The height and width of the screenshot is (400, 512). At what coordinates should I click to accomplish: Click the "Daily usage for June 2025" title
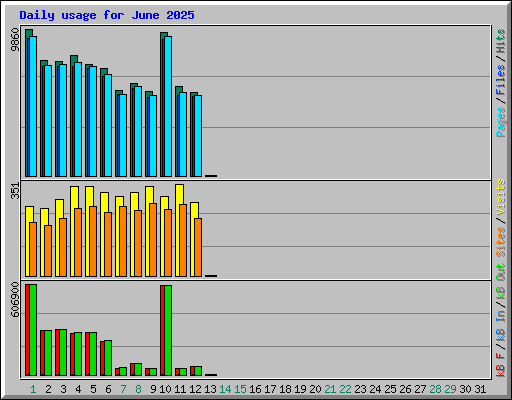click(107, 15)
